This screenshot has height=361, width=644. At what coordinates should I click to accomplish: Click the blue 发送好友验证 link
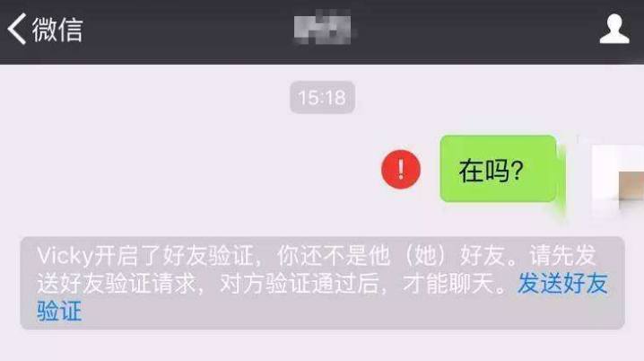coord(562,283)
